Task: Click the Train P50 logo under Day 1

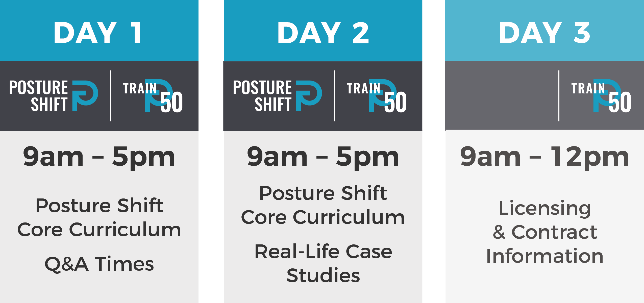Action: click(x=153, y=96)
